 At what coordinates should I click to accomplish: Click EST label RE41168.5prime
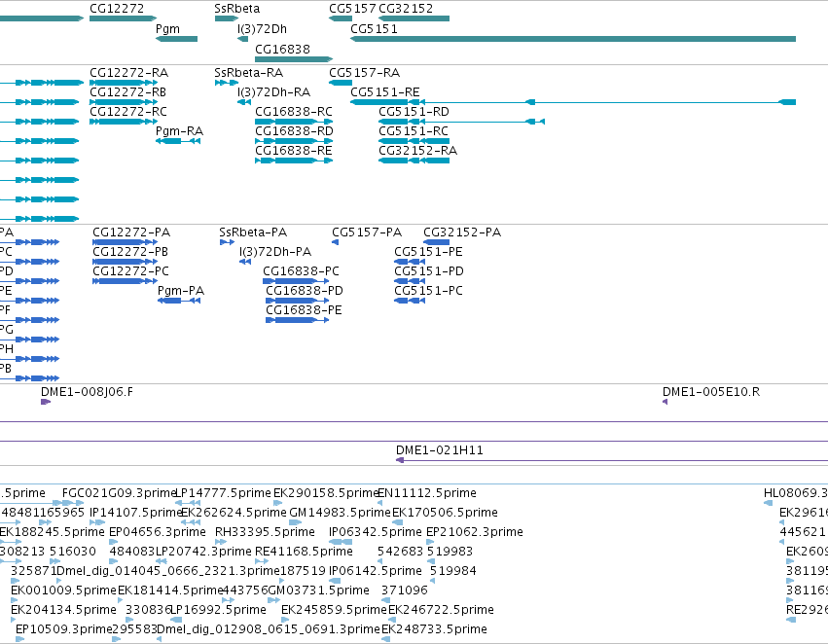pyautogui.click(x=304, y=552)
